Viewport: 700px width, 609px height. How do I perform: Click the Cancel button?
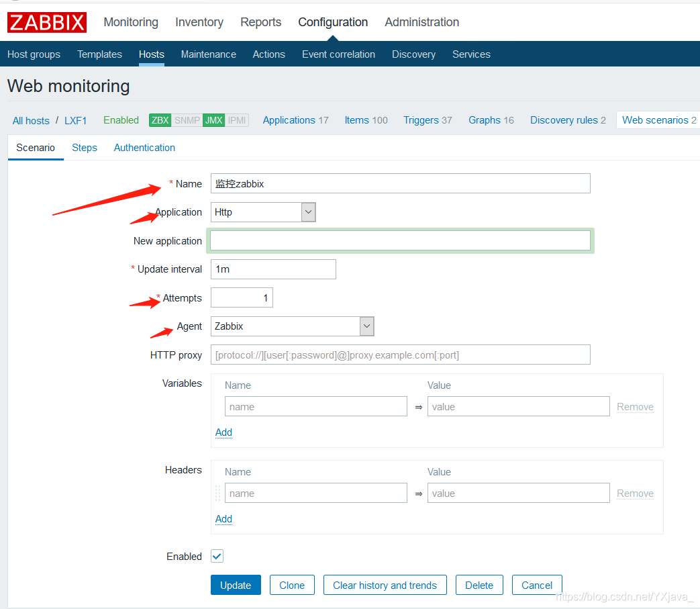tap(537, 585)
